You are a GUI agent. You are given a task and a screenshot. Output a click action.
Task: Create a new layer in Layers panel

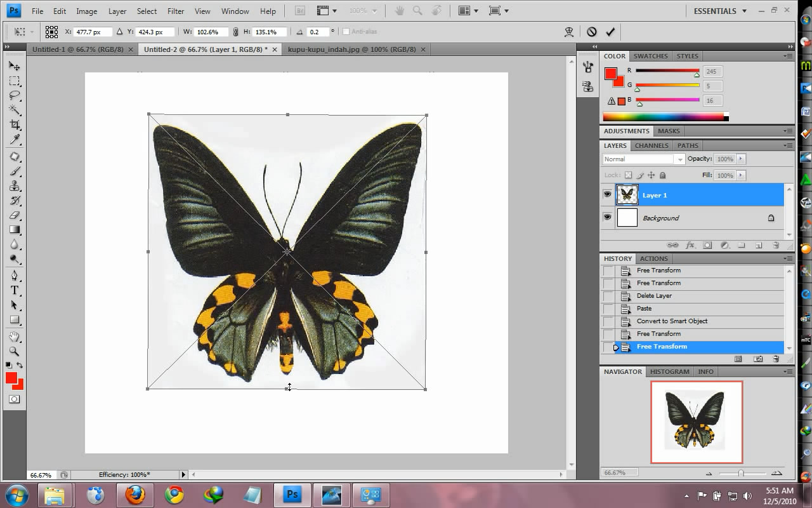(x=759, y=245)
